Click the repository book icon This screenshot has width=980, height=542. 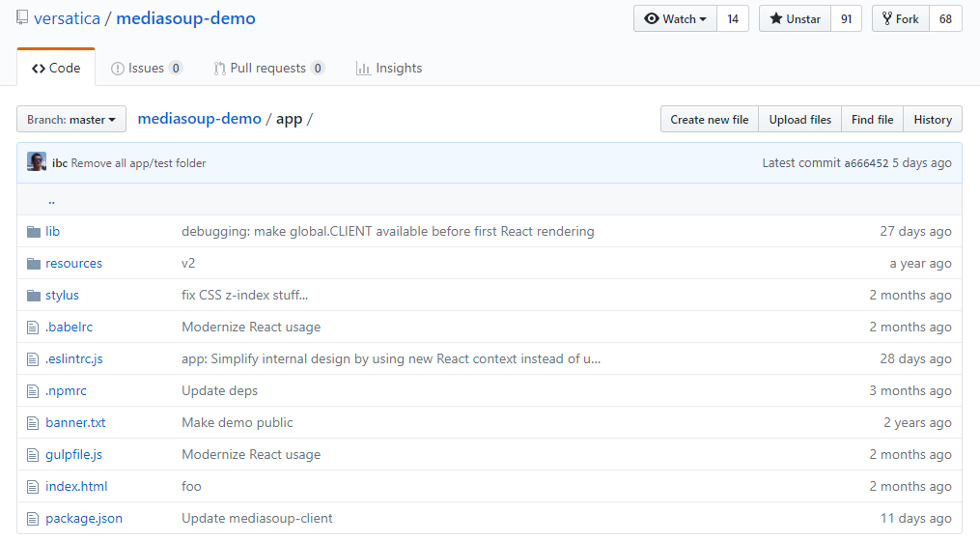[22, 18]
